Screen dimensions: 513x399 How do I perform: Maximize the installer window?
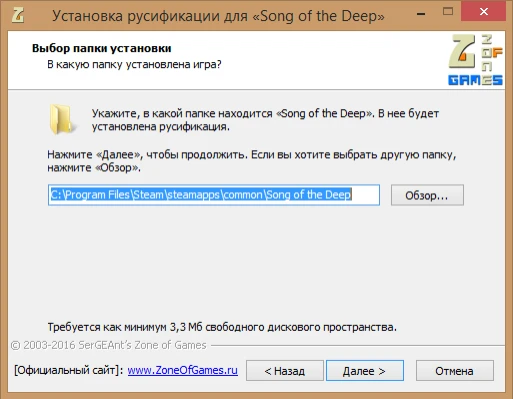448,12
